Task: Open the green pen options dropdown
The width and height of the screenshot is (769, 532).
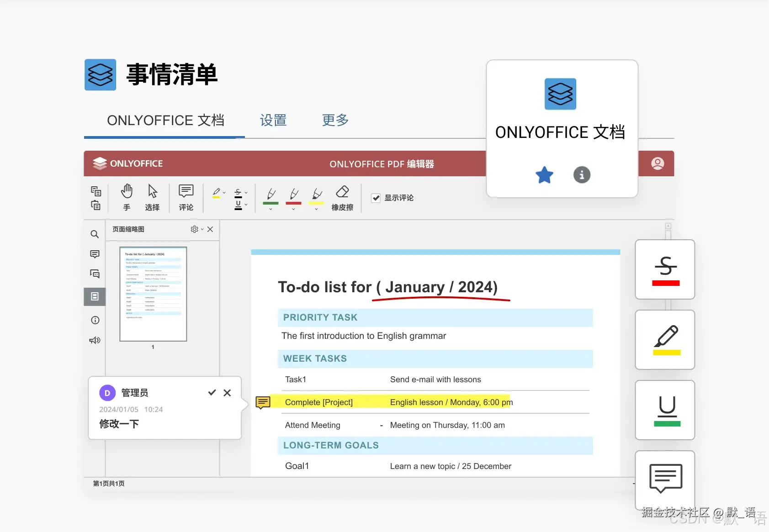Action: [270, 209]
